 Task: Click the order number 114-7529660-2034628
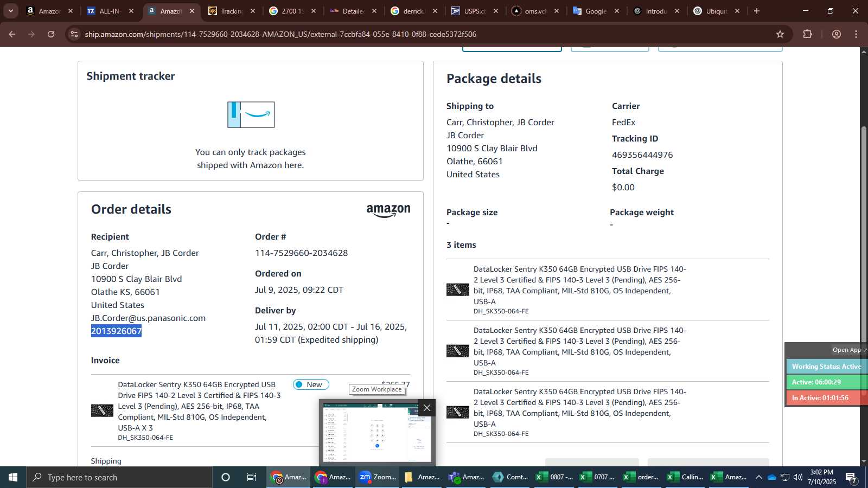tap(301, 253)
